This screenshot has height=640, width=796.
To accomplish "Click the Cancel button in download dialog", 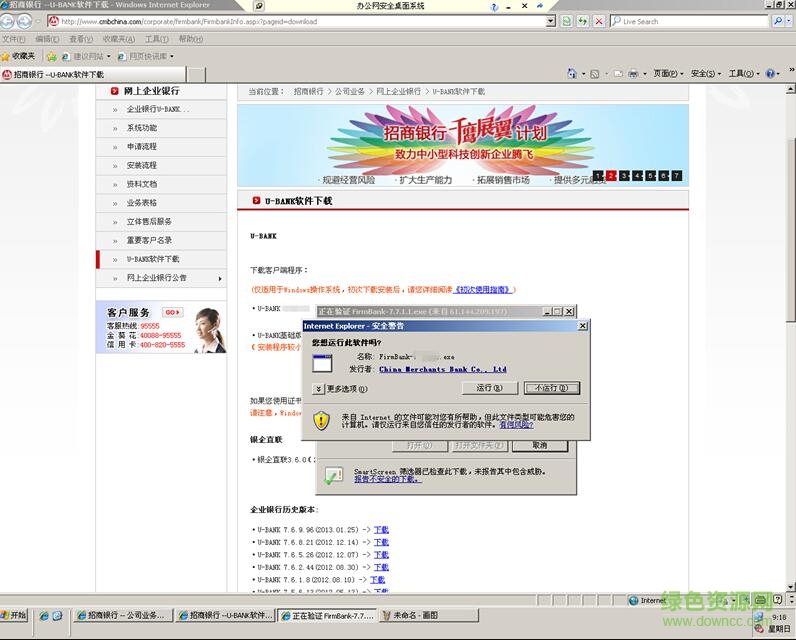I will click(x=540, y=446).
